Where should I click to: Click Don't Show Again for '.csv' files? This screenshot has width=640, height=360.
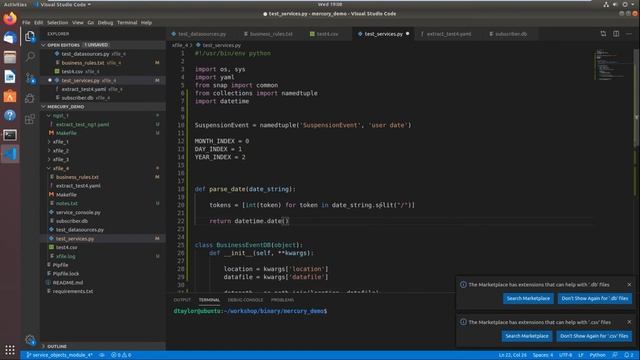coord(594,336)
